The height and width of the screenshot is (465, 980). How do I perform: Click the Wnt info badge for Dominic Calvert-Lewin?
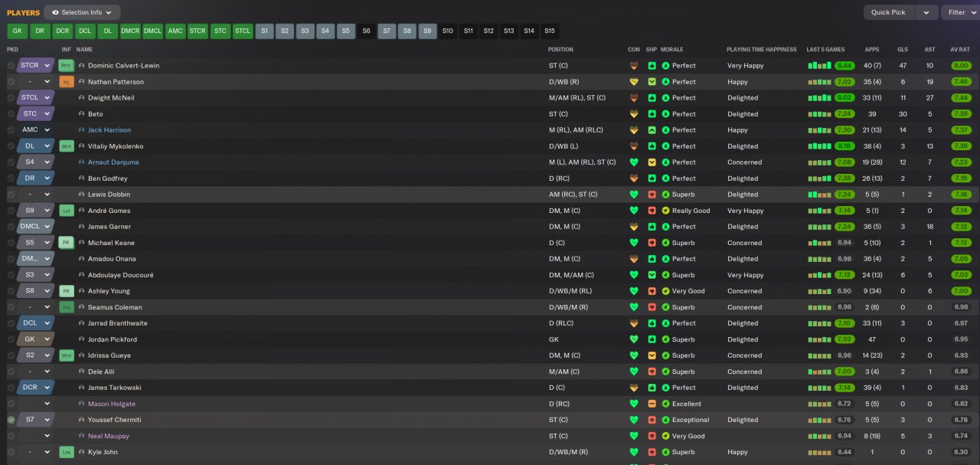coord(66,65)
